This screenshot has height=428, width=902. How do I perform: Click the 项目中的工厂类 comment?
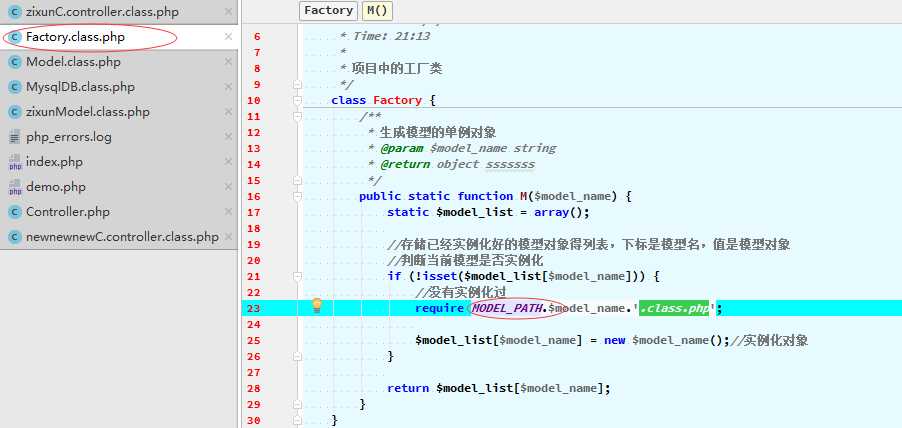click(397, 68)
